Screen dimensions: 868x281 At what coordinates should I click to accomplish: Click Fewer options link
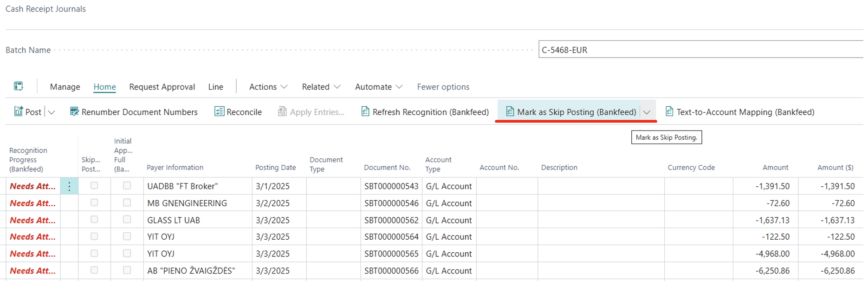[443, 87]
